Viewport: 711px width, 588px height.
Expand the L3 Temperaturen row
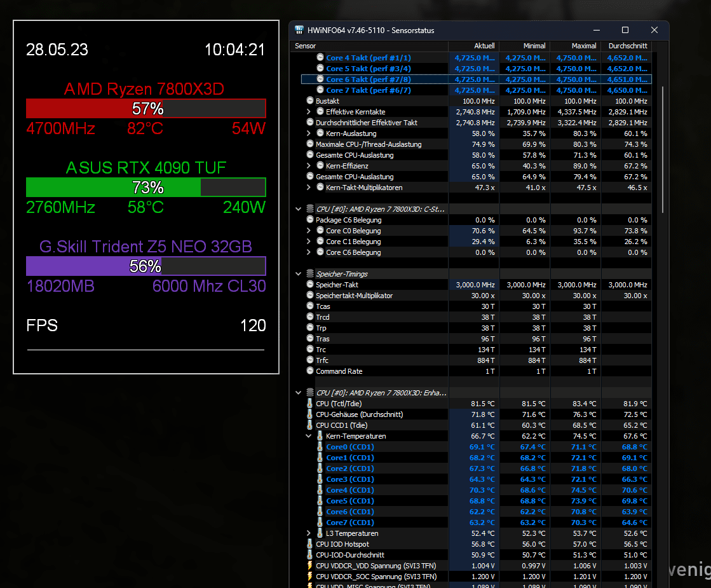pos(309,533)
